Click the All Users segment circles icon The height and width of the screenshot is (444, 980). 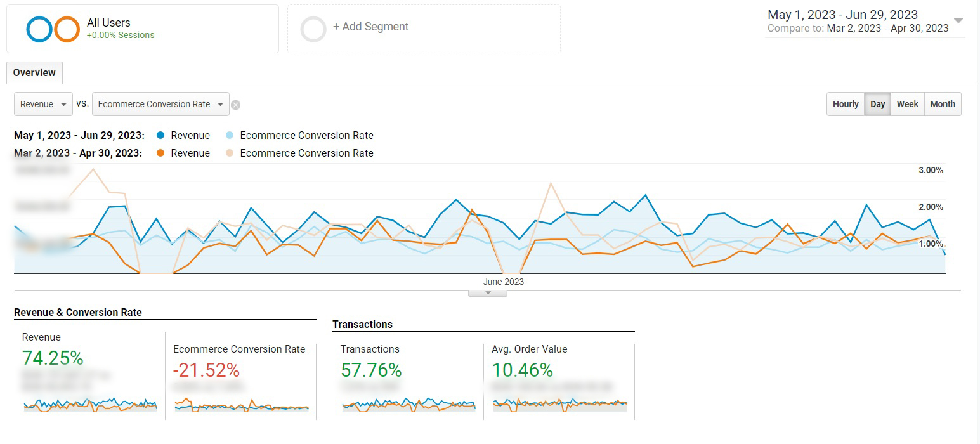click(x=53, y=29)
